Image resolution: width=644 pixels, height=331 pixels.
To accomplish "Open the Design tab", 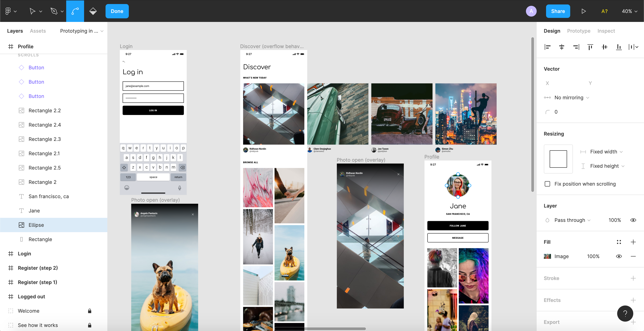I will (552, 31).
